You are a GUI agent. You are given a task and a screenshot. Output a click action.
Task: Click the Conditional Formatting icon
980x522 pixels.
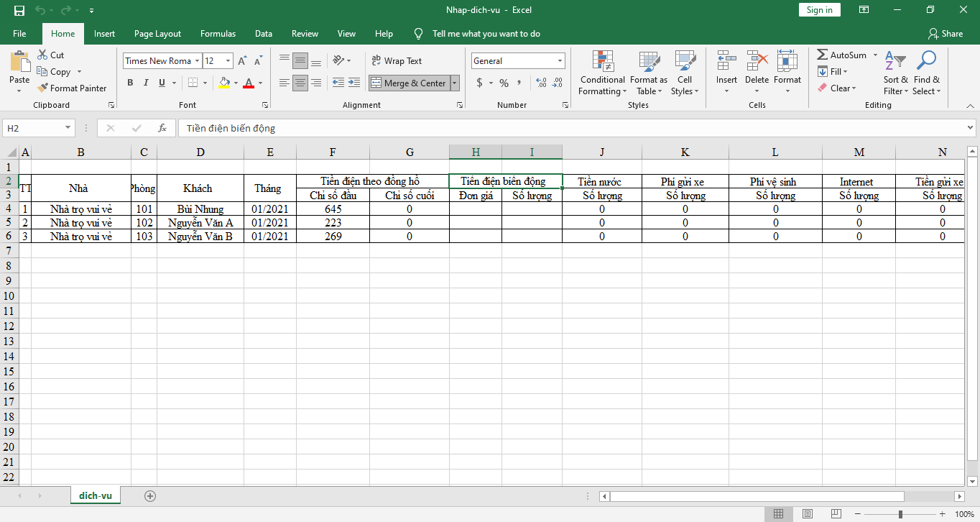pos(602,63)
